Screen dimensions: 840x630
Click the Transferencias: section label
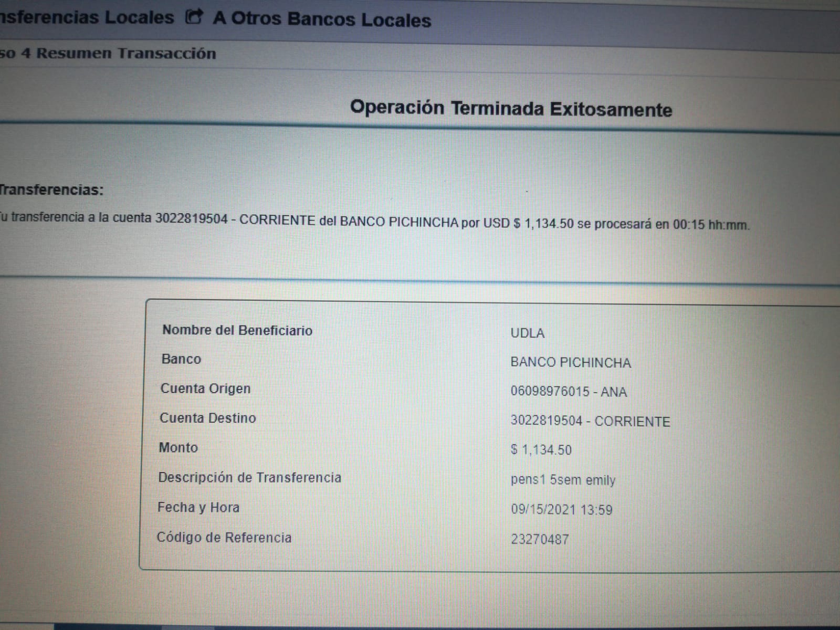click(x=51, y=190)
